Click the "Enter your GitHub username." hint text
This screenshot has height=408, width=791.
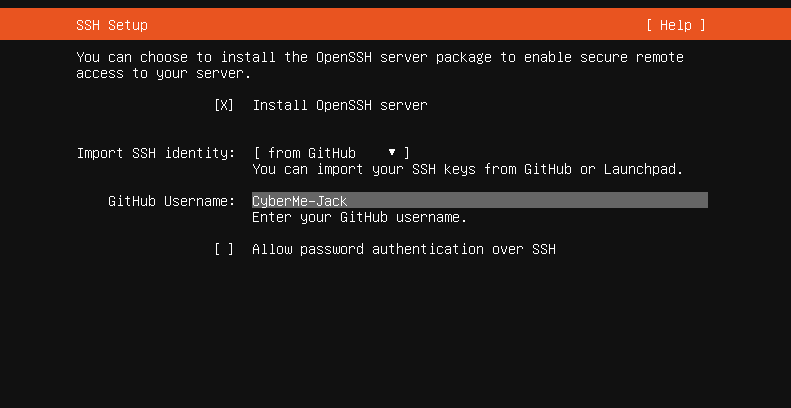tap(359, 217)
